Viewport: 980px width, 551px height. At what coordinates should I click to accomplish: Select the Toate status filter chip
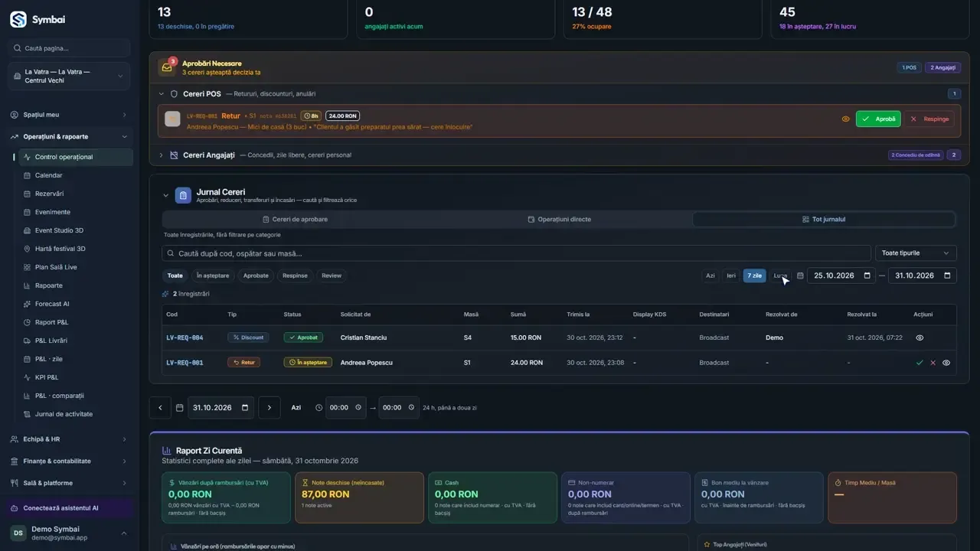pos(175,275)
